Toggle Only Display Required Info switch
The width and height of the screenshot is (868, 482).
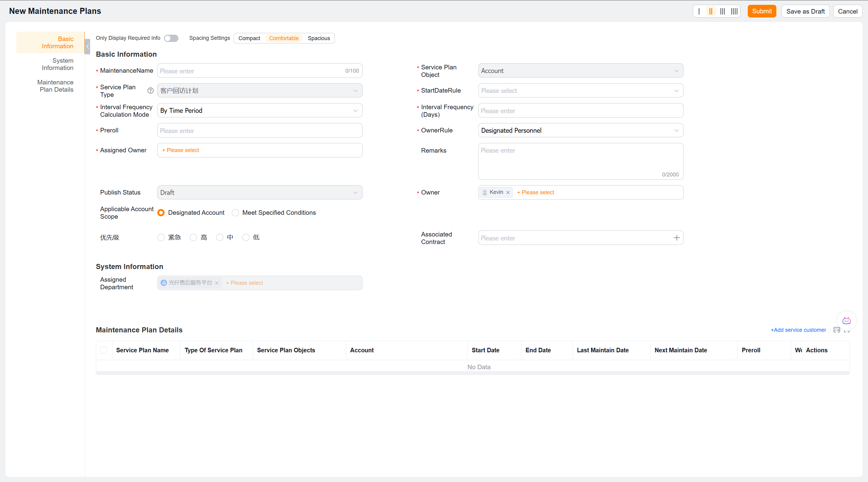tap(171, 38)
